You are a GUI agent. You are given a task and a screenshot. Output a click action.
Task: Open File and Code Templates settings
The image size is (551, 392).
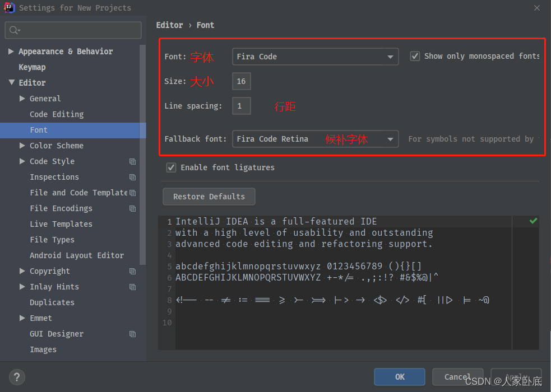[78, 193]
